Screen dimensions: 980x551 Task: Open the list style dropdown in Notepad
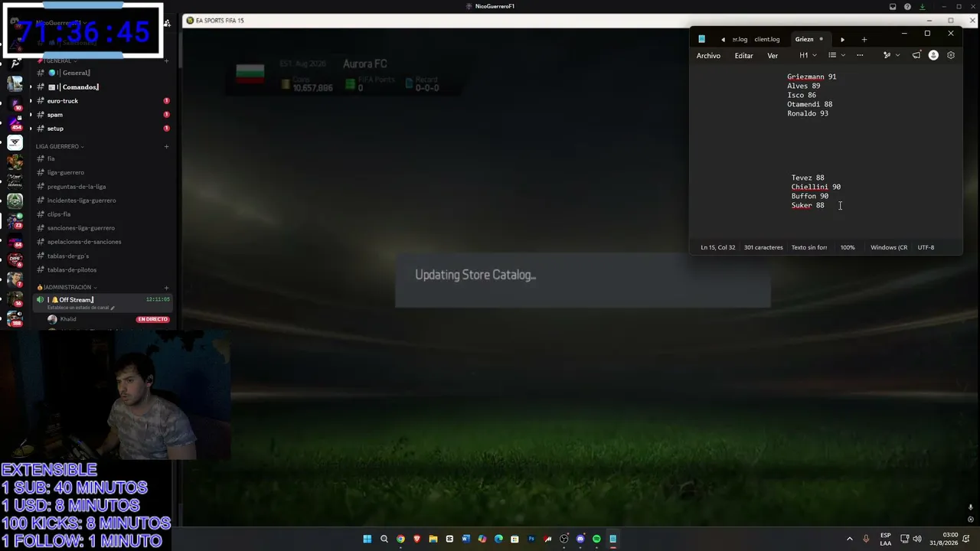pos(836,55)
